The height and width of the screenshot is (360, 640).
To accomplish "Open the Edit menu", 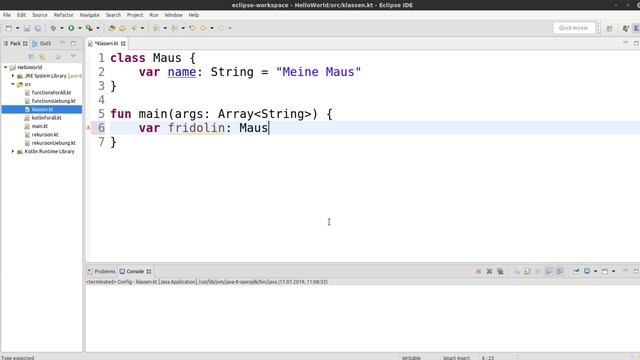I will click(x=21, y=15).
